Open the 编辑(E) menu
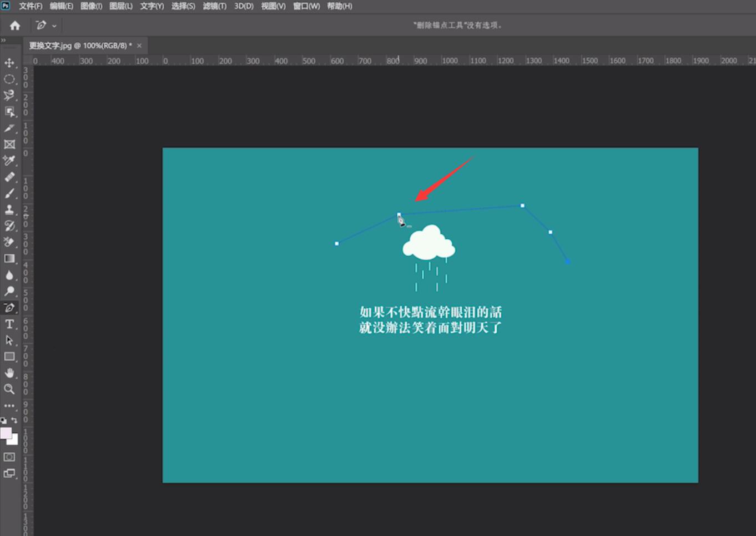 tap(61, 6)
